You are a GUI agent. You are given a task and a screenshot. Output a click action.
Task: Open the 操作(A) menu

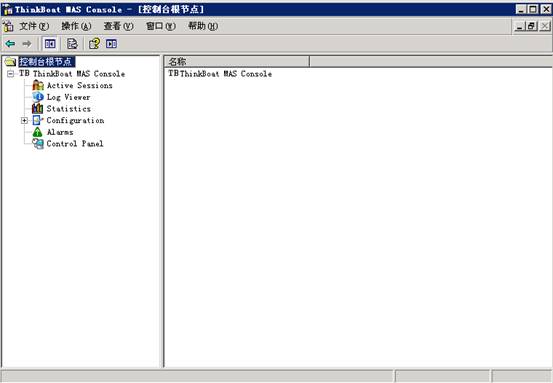click(x=76, y=26)
